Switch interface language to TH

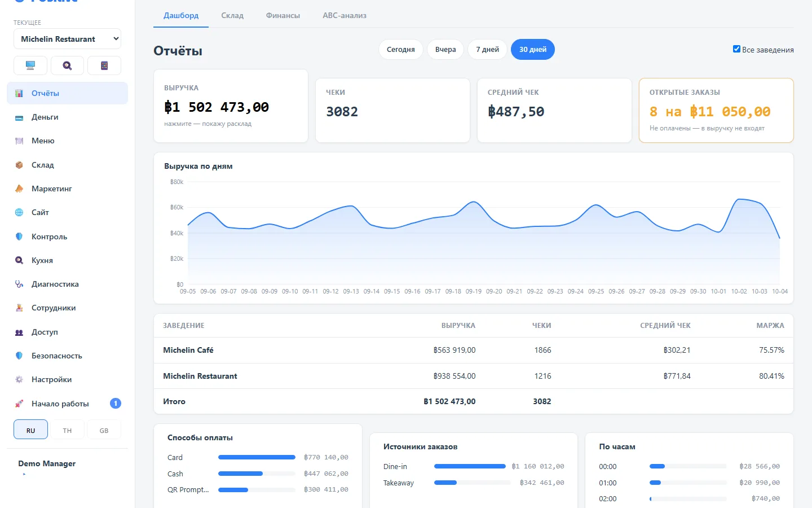[x=67, y=430]
